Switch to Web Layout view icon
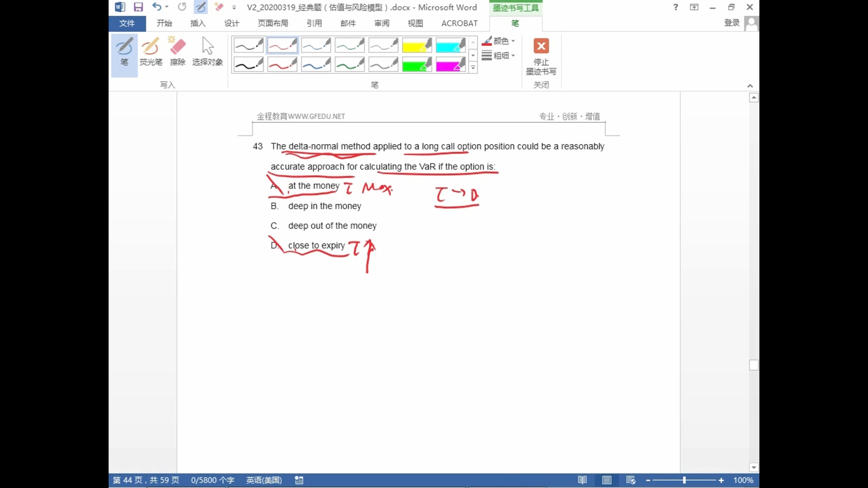Screen dimensions: 868x488 (x=630, y=480)
